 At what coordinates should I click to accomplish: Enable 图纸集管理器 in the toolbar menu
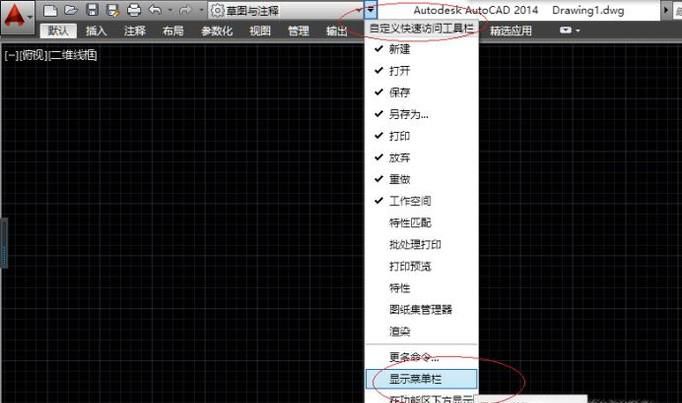coord(421,310)
